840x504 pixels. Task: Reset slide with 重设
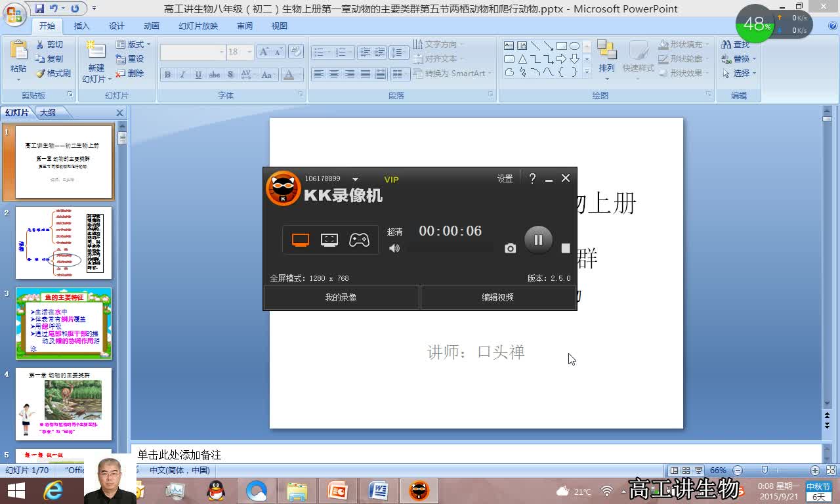coord(130,59)
